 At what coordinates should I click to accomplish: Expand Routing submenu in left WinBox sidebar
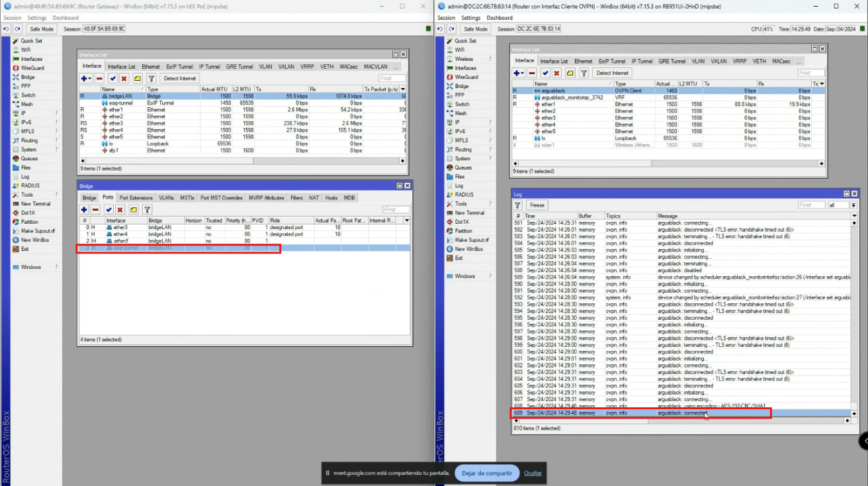[57, 140]
